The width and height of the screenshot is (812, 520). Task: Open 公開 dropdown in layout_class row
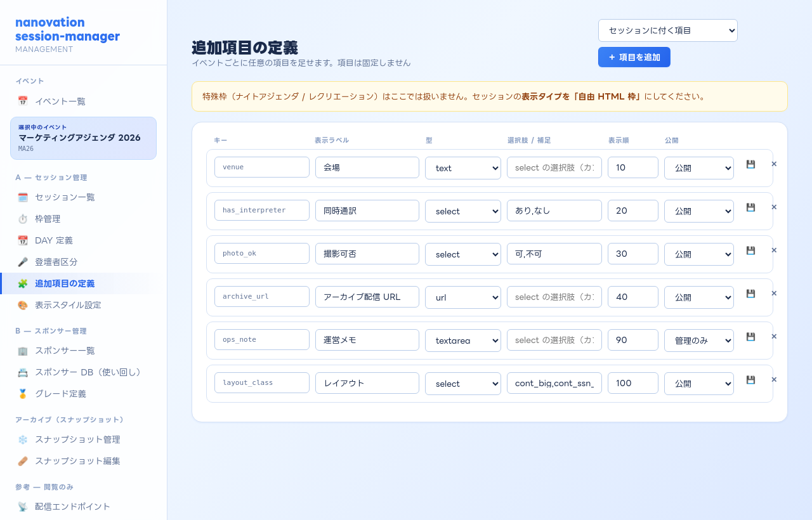click(699, 384)
